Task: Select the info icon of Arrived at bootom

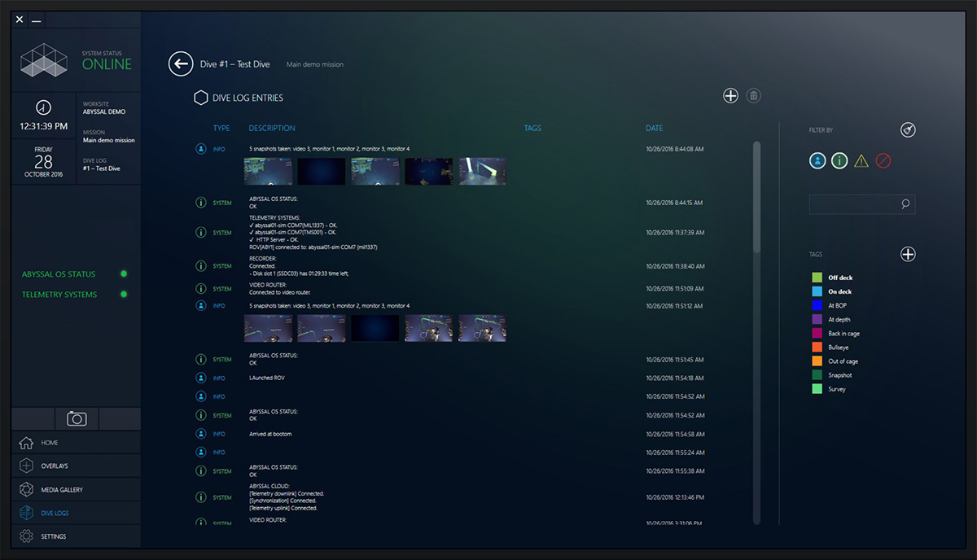Action: coord(200,434)
